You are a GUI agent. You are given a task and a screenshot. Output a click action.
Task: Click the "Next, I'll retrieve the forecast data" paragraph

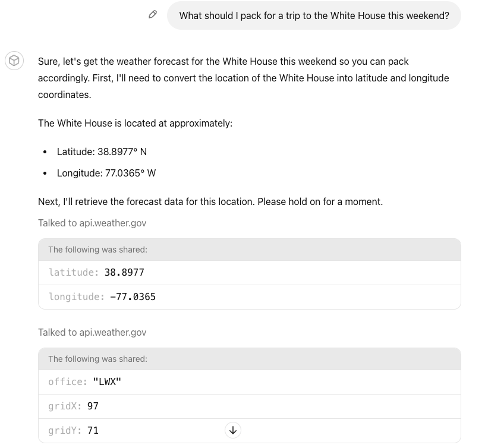(x=210, y=201)
